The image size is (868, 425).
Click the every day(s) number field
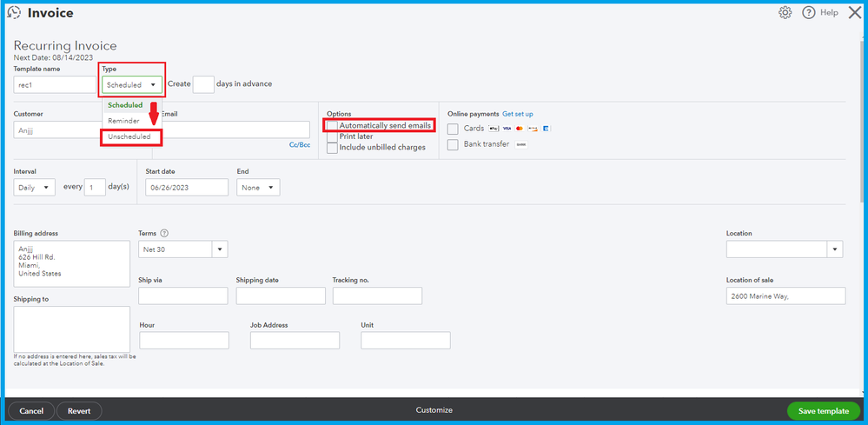pyautogui.click(x=96, y=187)
